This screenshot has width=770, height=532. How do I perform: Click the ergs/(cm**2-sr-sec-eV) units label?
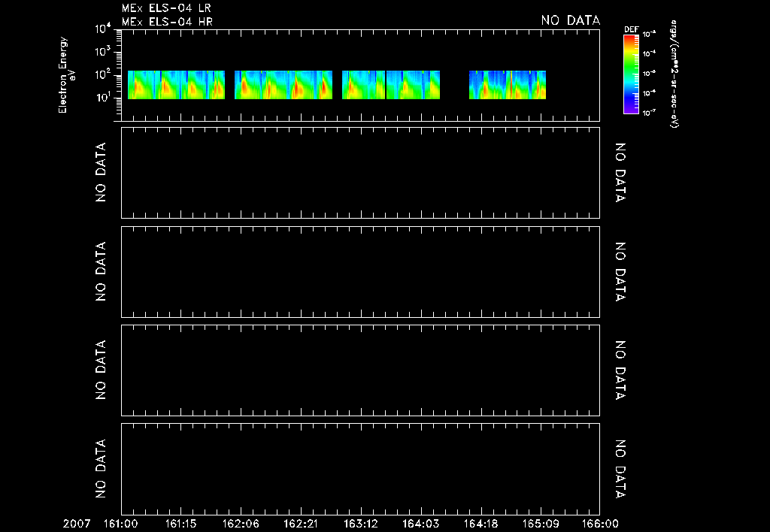pyautogui.click(x=675, y=74)
